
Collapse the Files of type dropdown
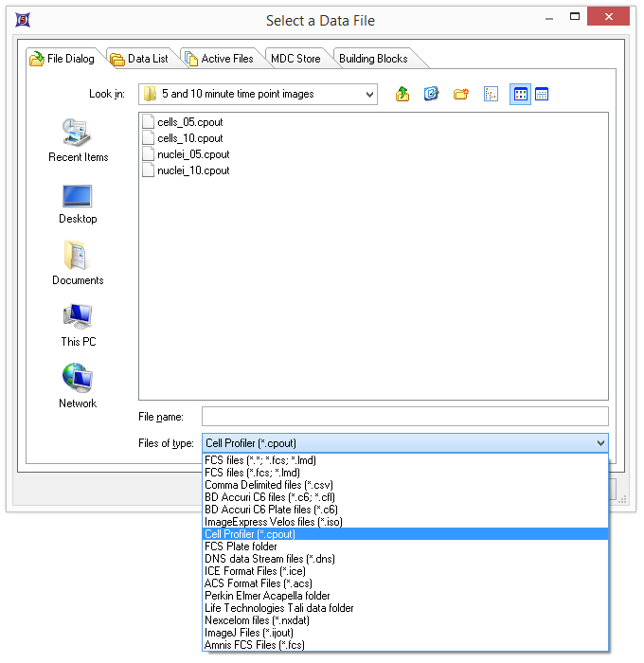tap(599, 443)
